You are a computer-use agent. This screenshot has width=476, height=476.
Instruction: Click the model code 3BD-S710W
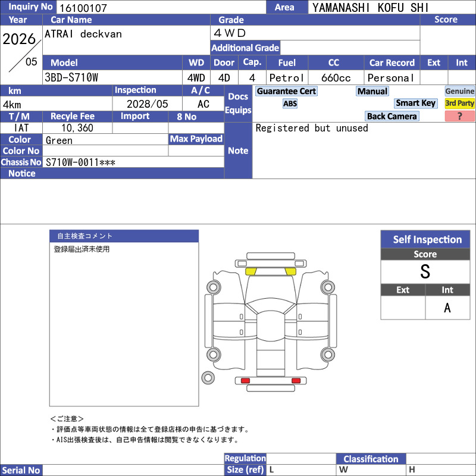coord(71,77)
